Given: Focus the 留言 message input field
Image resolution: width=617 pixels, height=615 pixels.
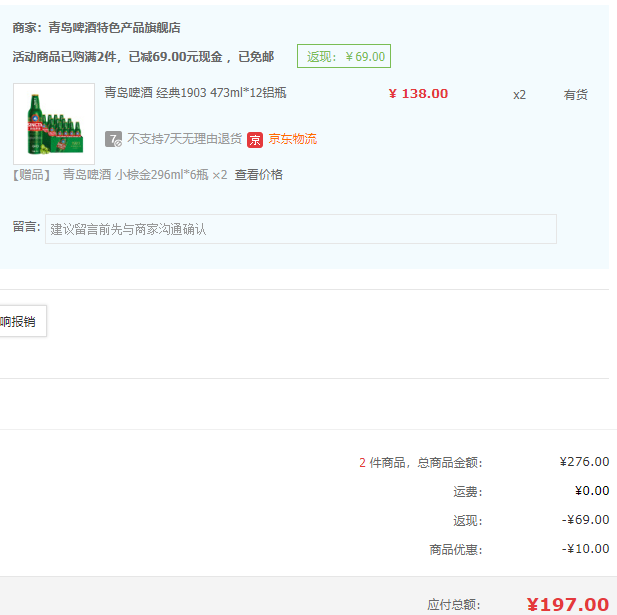Looking at the screenshot, I should coord(301,229).
